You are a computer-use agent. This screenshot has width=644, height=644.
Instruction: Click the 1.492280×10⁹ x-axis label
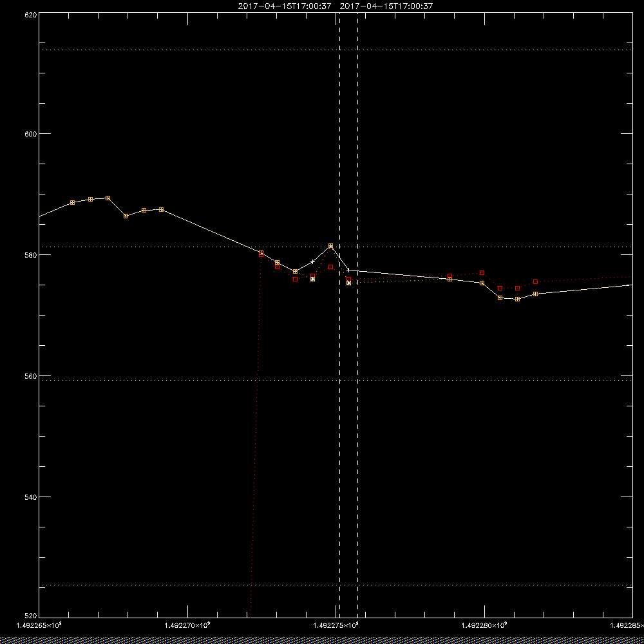click(484, 625)
